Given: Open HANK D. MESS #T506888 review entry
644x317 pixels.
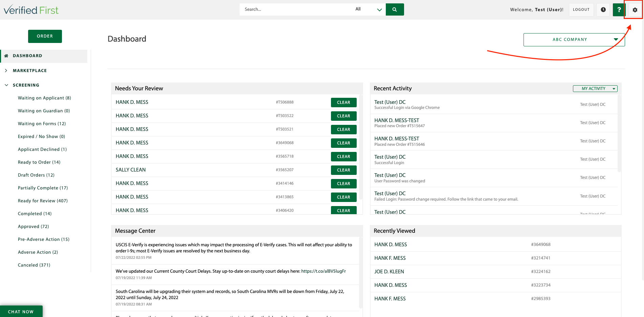Looking at the screenshot, I should [x=132, y=102].
